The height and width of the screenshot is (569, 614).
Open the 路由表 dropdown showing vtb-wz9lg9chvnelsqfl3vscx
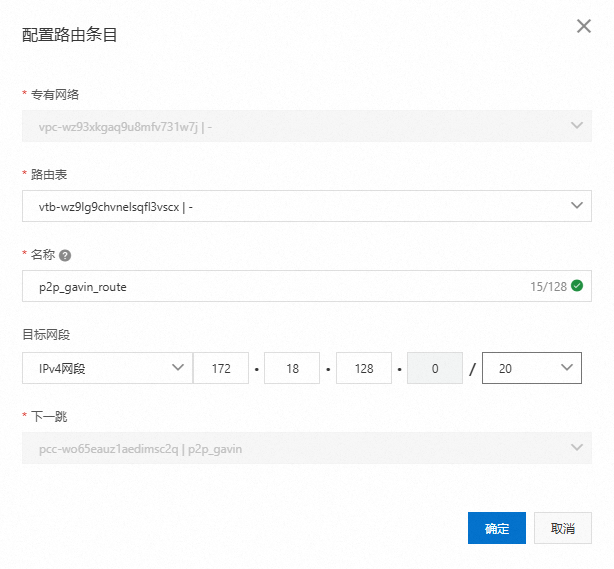(290, 206)
